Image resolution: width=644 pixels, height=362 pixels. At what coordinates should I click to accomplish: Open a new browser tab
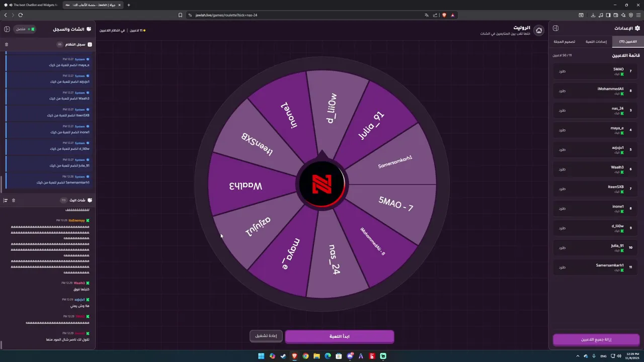(129, 5)
